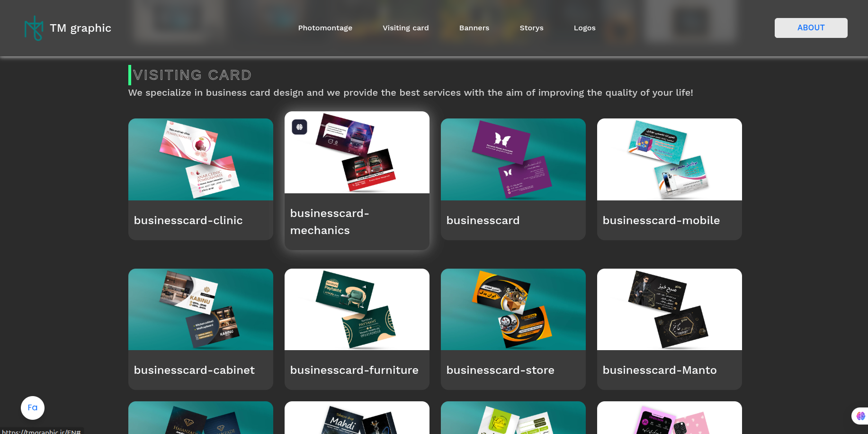Click the TM graphic logo icon
The width and height of the screenshot is (868, 434).
(34, 28)
